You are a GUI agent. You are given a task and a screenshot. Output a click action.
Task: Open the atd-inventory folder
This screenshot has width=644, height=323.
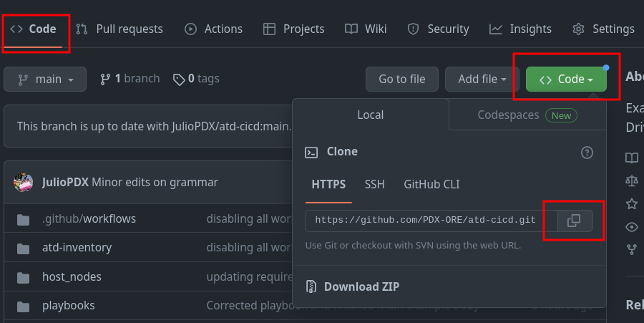point(77,248)
